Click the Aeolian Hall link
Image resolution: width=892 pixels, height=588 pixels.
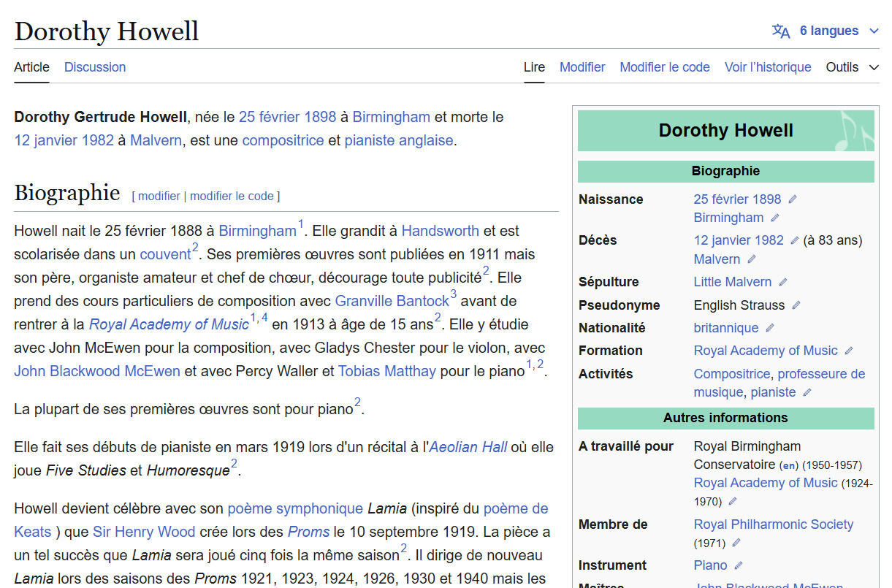(x=468, y=447)
